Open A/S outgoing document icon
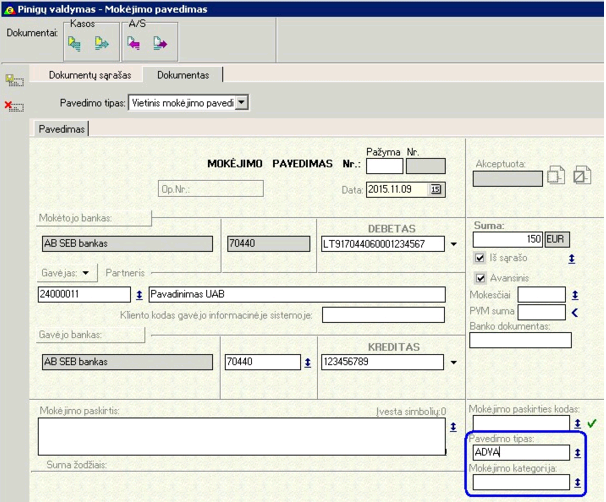The width and height of the screenshot is (606, 502). click(x=160, y=43)
